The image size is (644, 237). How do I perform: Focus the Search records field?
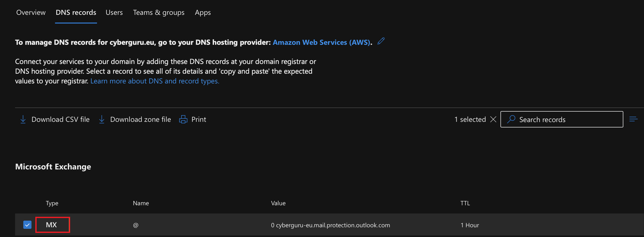click(x=562, y=119)
